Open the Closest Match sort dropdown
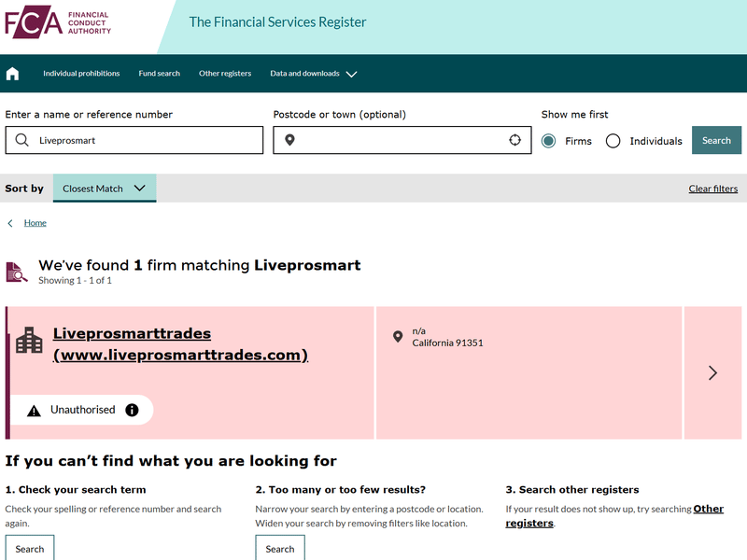 105,189
